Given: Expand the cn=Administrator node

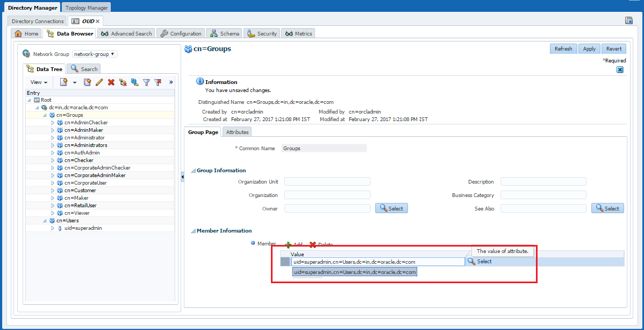Looking at the screenshot, I should click(53, 137).
